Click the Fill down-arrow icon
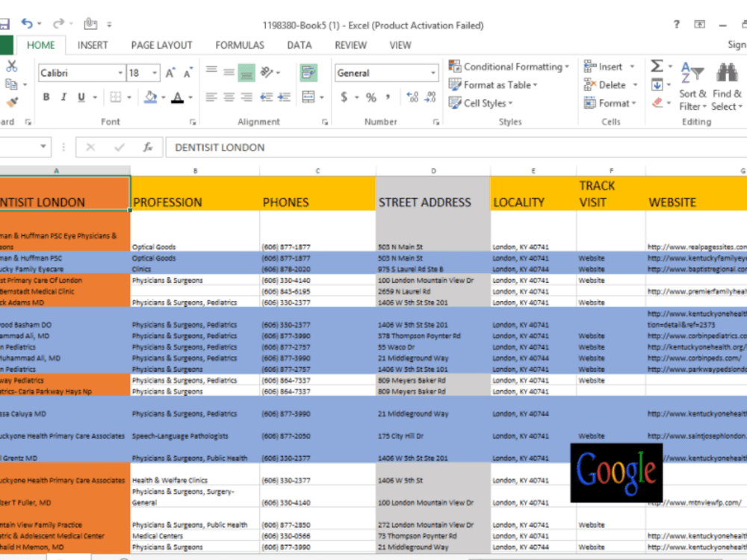Viewport: 747px width, 560px height. point(657,85)
